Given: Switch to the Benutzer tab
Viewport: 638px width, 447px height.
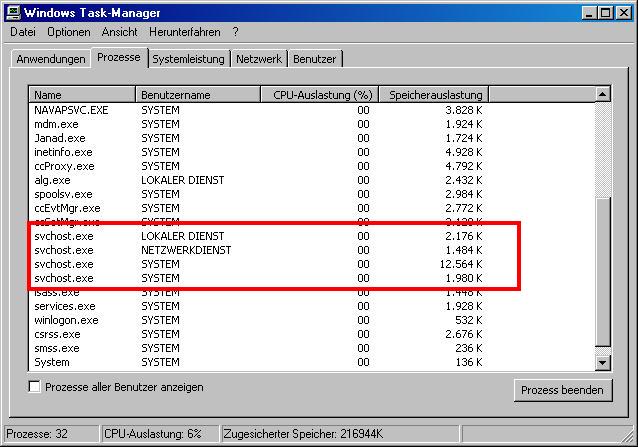Looking at the screenshot, I should click(x=315, y=59).
